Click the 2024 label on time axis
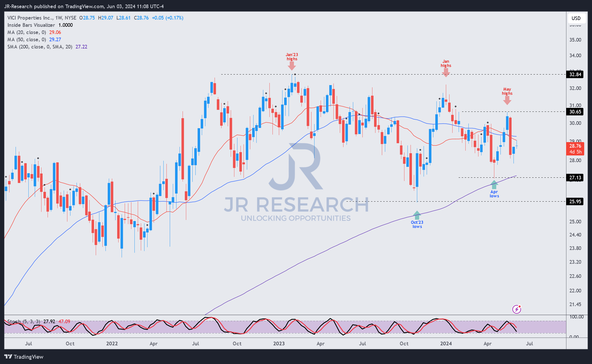Viewport: 592px width, 364px height. 446,343
